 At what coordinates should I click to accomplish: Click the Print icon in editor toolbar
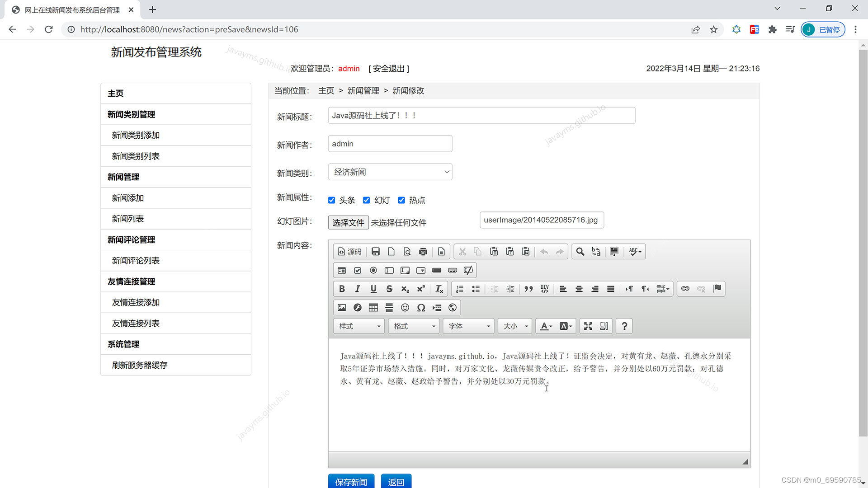(x=423, y=252)
